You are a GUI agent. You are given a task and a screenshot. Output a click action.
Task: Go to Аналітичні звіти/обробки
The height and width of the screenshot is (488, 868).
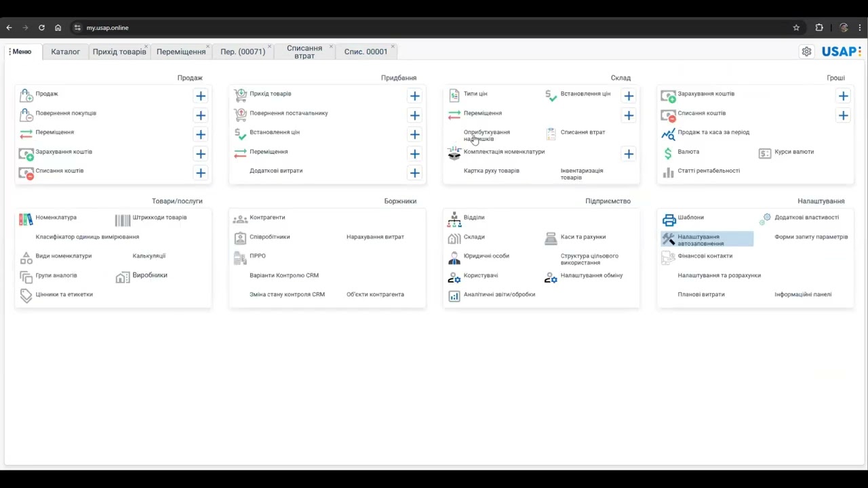pyautogui.click(x=499, y=295)
